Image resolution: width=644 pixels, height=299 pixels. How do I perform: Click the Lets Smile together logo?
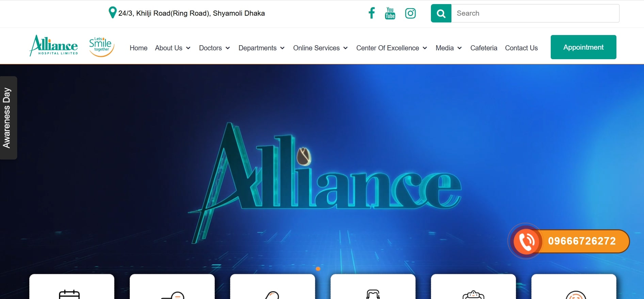tap(101, 47)
